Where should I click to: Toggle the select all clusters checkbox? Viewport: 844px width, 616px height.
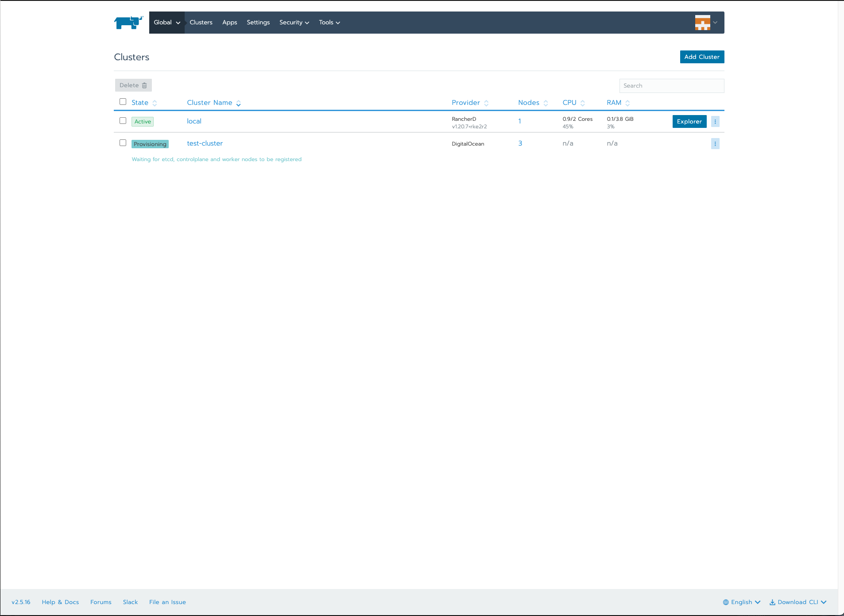(x=123, y=102)
